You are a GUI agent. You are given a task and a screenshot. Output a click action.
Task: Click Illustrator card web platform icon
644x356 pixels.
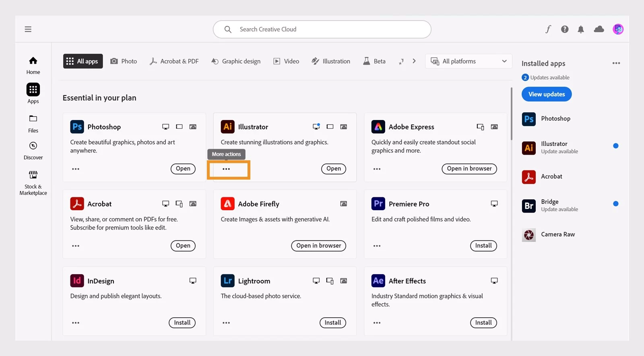pos(343,127)
